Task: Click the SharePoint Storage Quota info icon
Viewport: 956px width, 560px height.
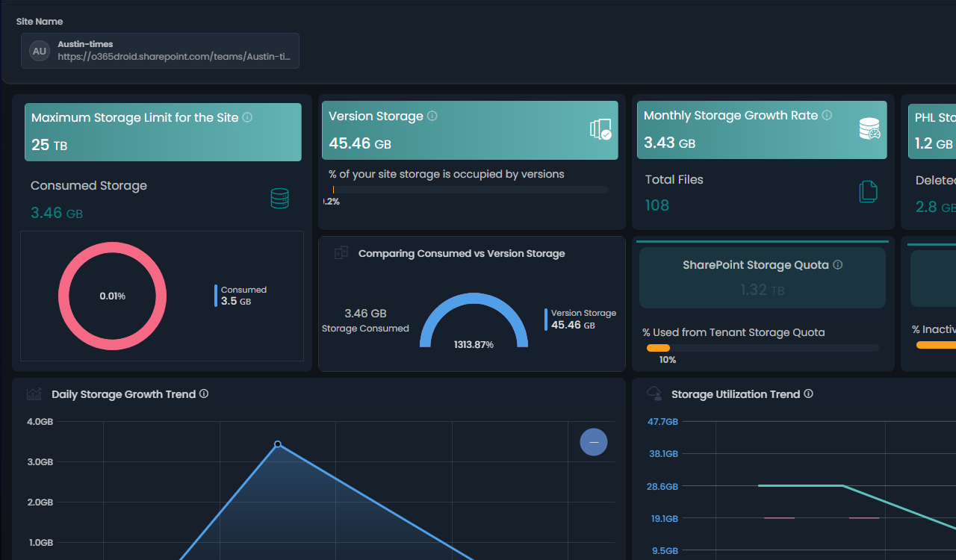Action: pos(837,265)
